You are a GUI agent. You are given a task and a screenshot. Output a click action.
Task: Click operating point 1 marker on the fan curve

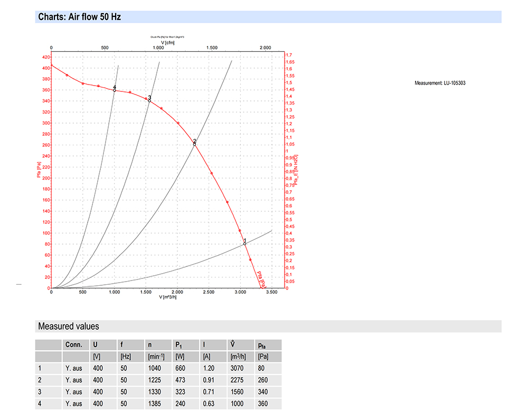point(244,244)
